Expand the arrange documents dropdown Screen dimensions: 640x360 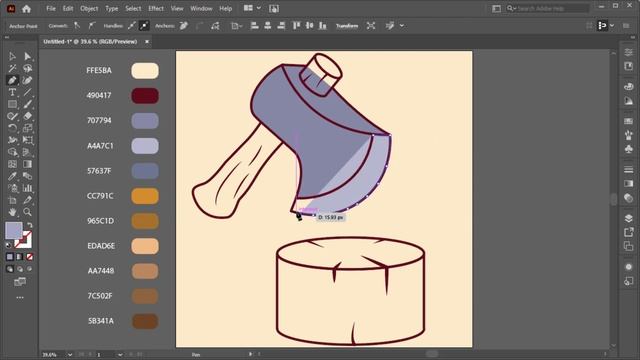coord(259,8)
